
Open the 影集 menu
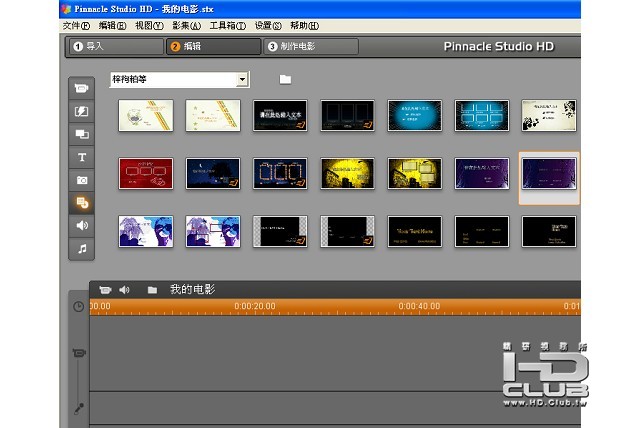click(187, 26)
